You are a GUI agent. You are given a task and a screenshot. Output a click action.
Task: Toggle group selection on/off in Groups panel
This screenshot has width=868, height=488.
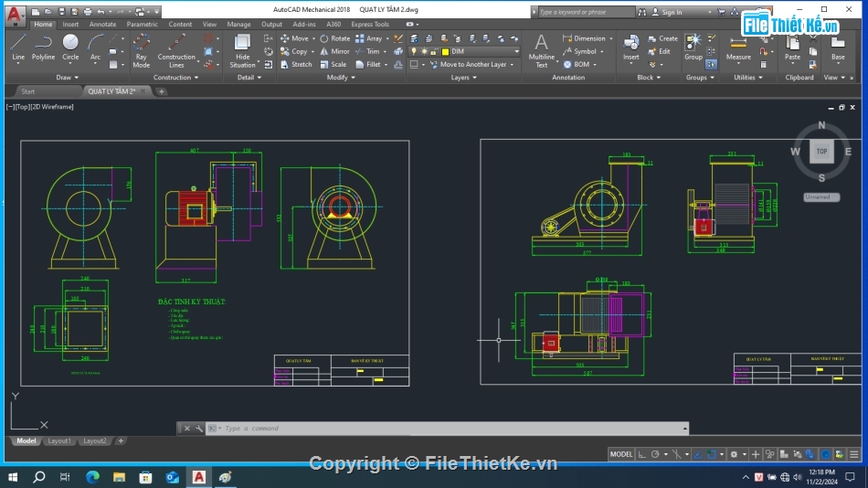[712, 65]
